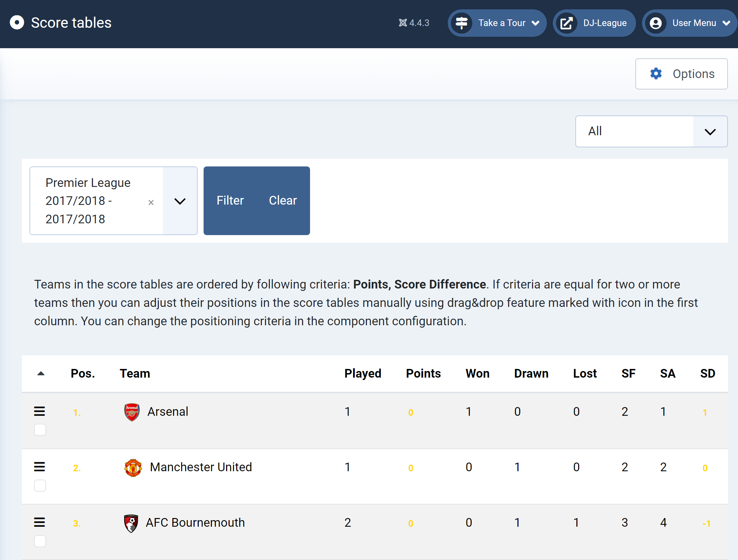Remove the selected Premier League filter value
The width and height of the screenshot is (738, 560).
[151, 203]
